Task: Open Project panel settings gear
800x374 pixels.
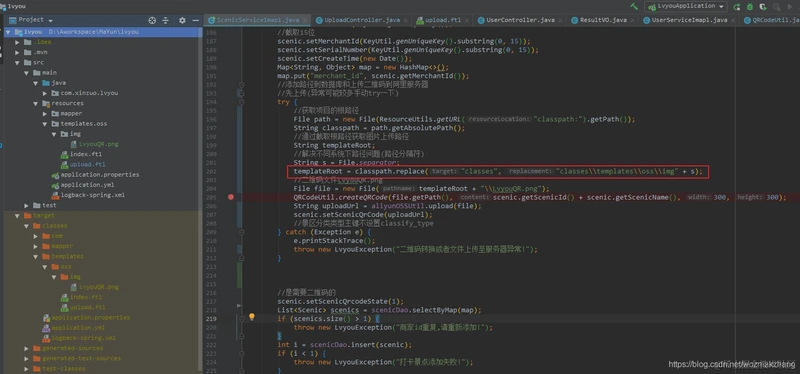Action: [182, 20]
